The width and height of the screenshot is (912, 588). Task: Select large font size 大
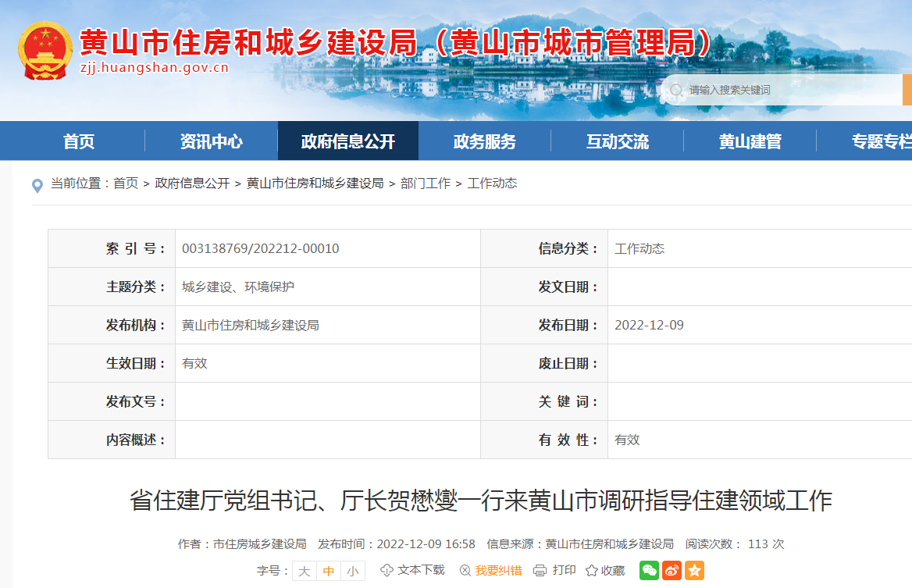pyautogui.click(x=304, y=571)
